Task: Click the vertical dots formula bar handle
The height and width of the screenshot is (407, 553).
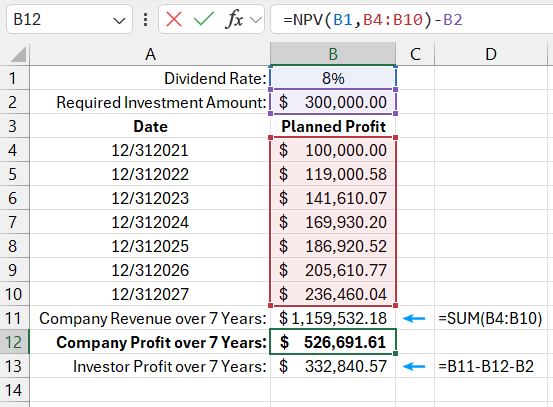Action: 145,19
